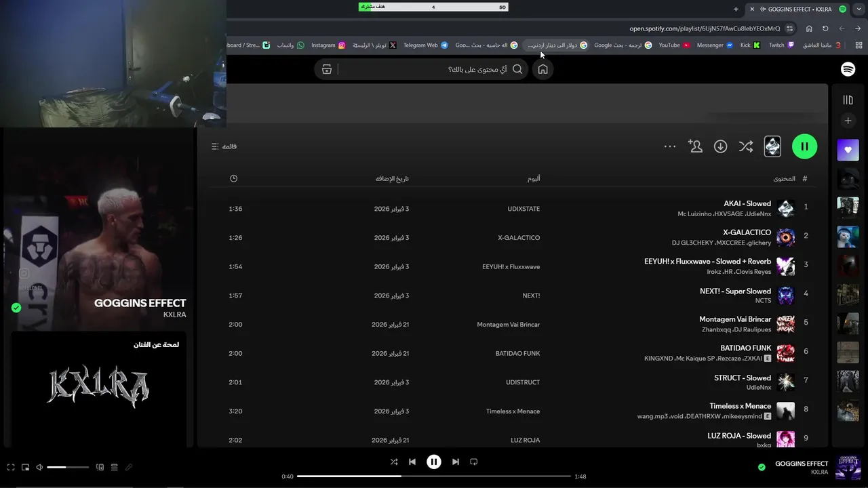Skip to next track in player

pyautogui.click(x=456, y=462)
